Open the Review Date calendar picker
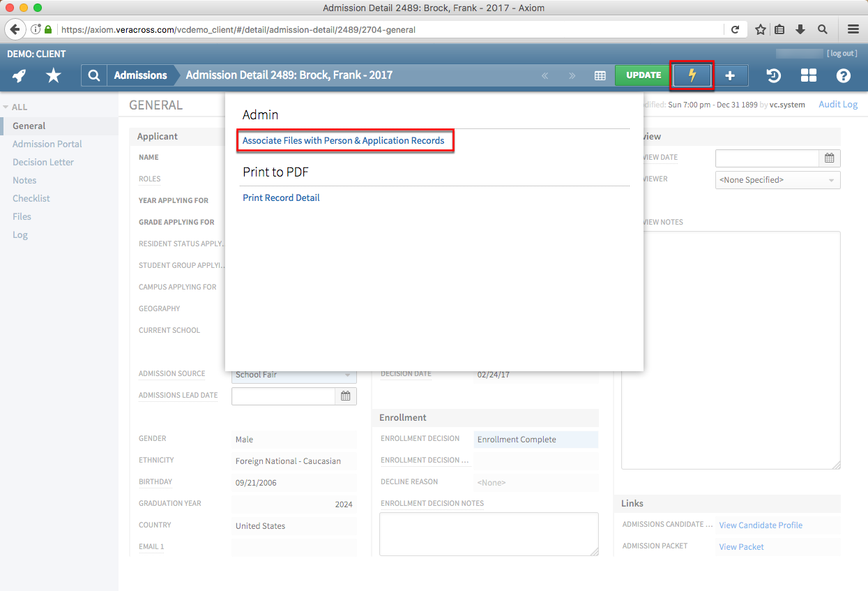Image resolution: width=868 pixels, height=591 pixels. [829, 158]
